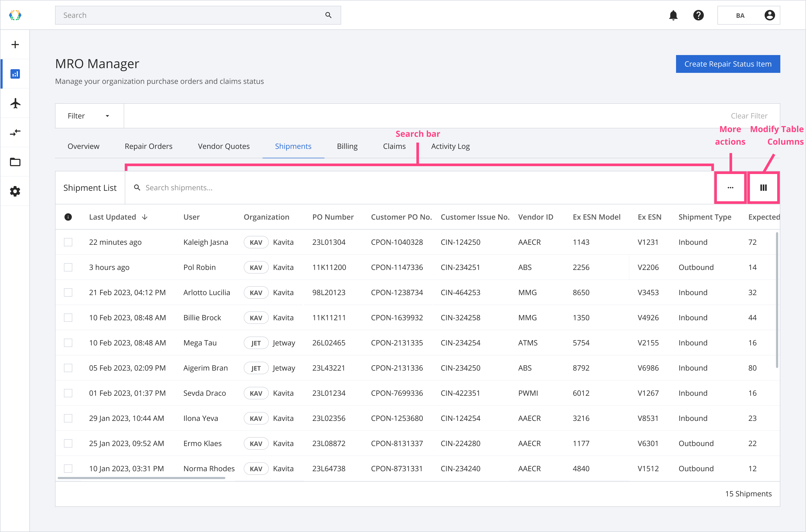
Task: Sort by Shipment Type column header
Action: (x=705, y=217)
